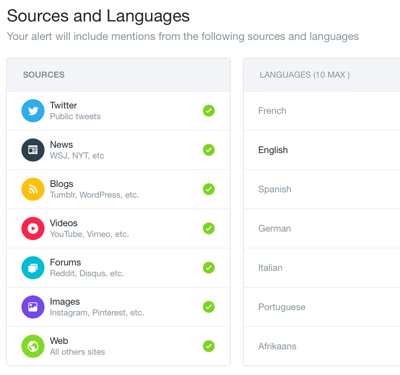Click 'Reddit, Disqus, etc.' description
This screenshot has height=375, width=400.
[x=87, y=273]
